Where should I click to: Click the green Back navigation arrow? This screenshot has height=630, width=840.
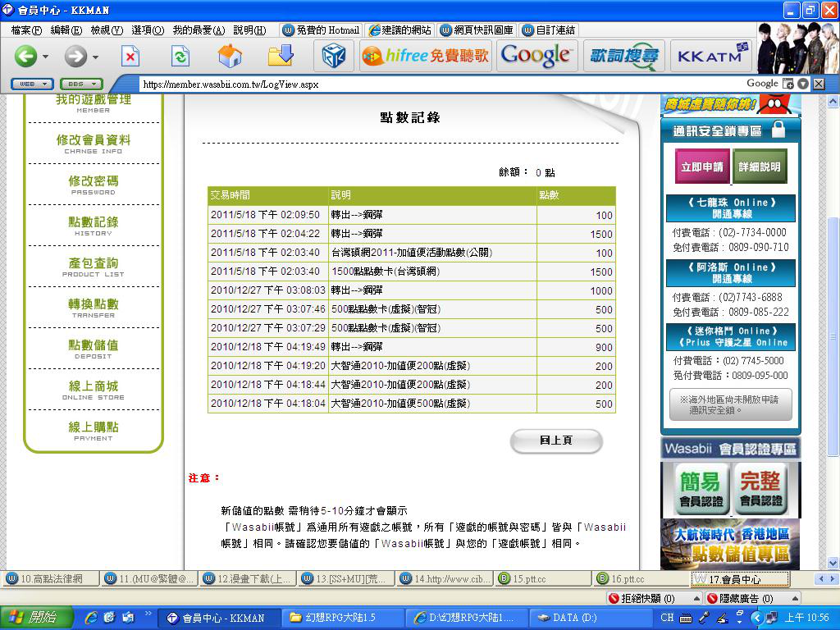(x=25, y=56)
